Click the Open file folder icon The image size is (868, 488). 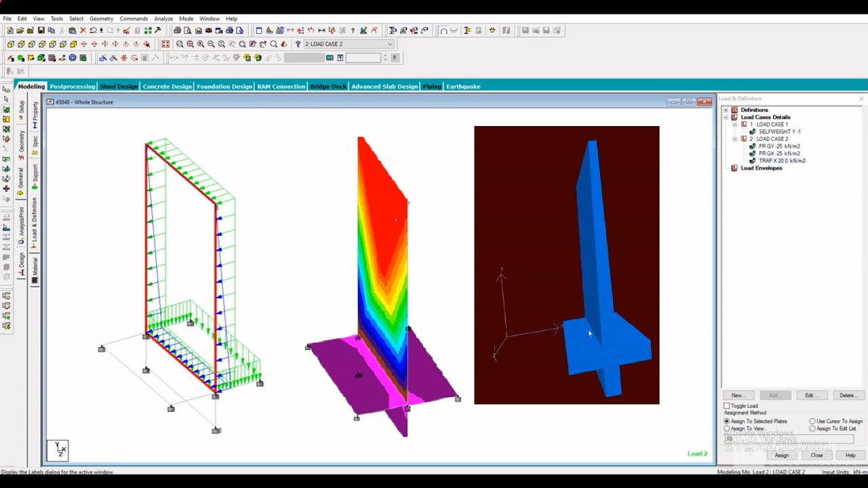click(20, 30)
